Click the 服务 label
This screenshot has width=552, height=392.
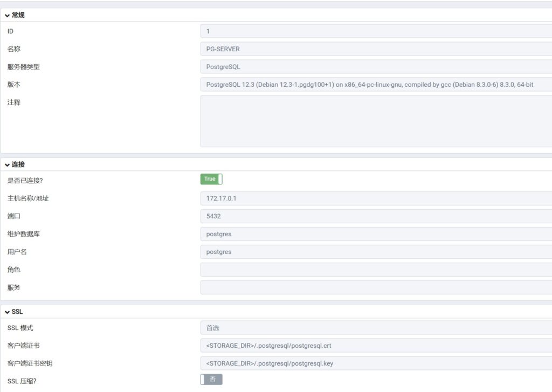(x=13, y=287)
